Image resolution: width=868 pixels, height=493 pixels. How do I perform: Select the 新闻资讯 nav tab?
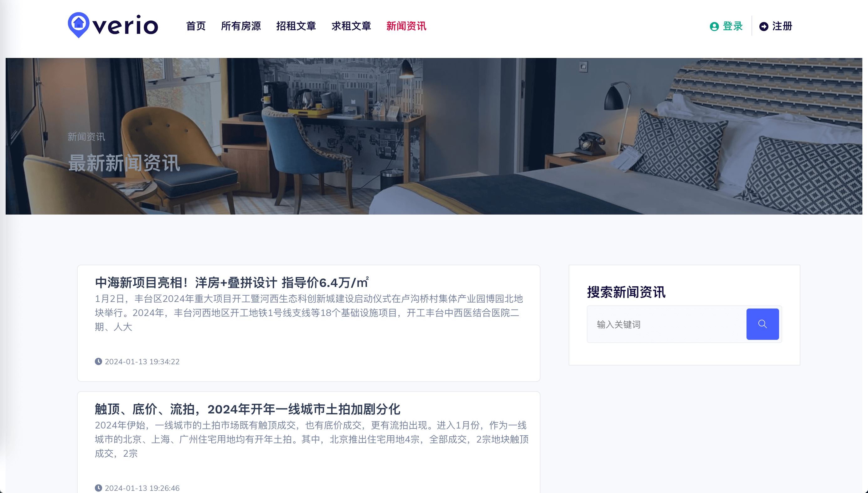tap(406, 26)
